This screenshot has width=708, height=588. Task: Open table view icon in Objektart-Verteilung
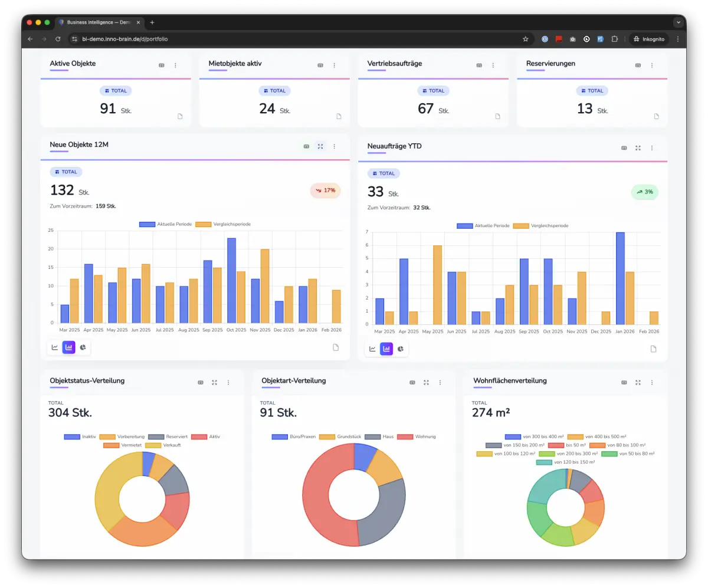[412, 382]
